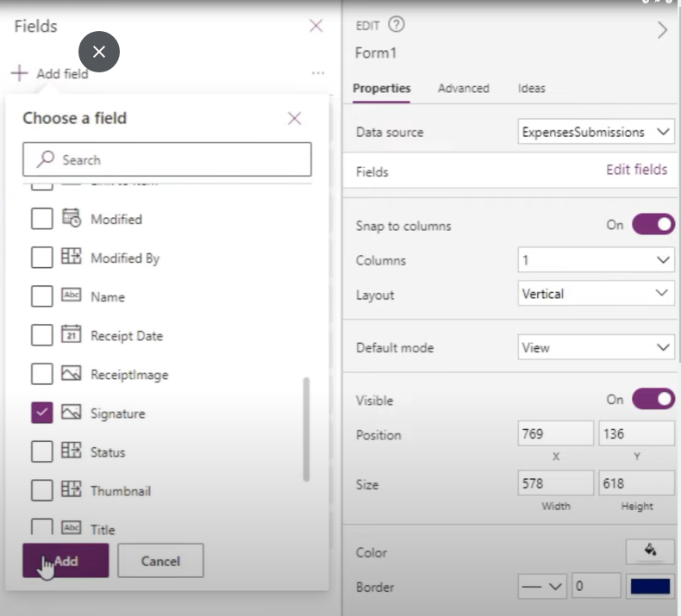Click the Cancel button
The image size is (681, 616).
(160, 561)
